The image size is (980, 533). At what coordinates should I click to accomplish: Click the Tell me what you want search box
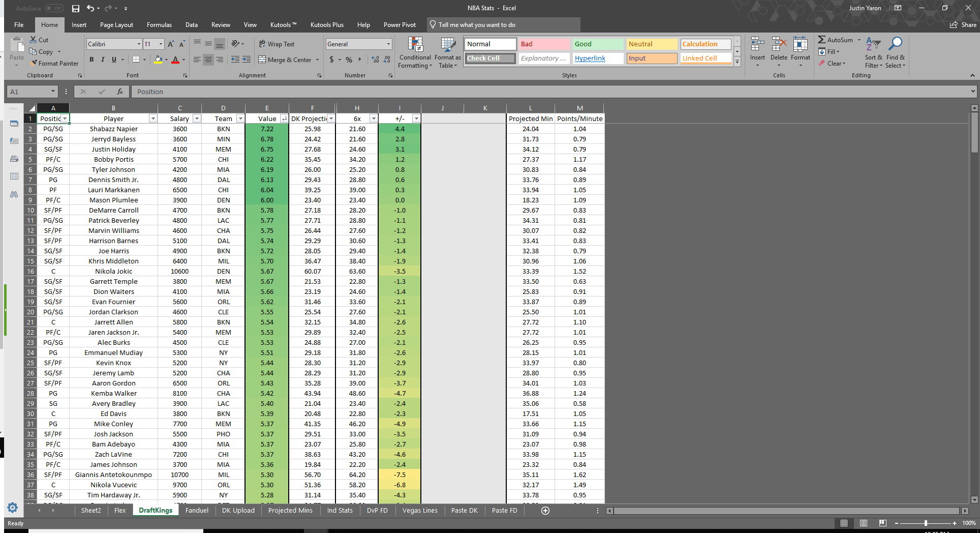coord(503,25)
